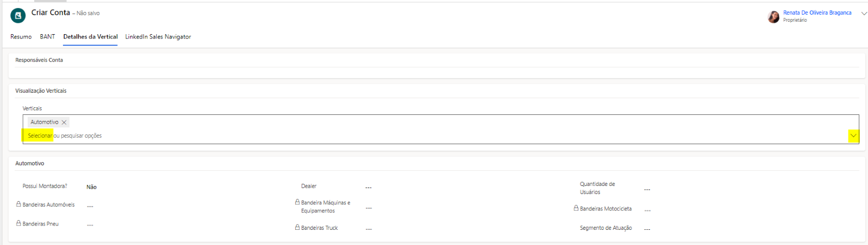
Task: Click the lock icon beside Bandeiras Pneu
Action: 19,223
